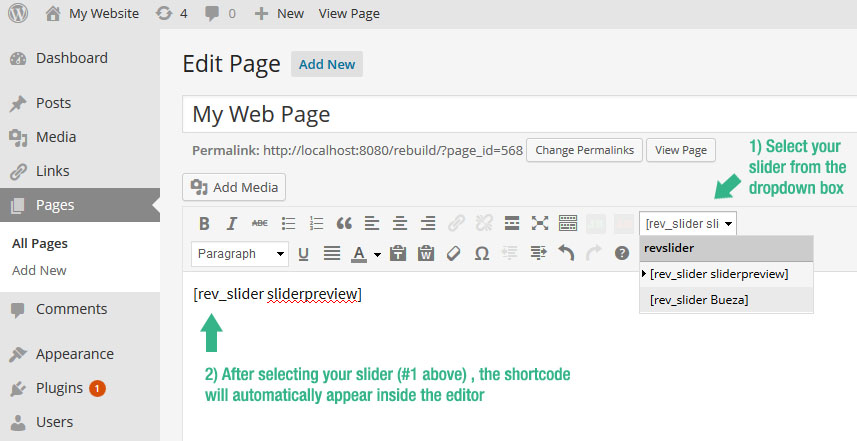Apply the text color swatch
857x441 pixels.
[359, 254]
